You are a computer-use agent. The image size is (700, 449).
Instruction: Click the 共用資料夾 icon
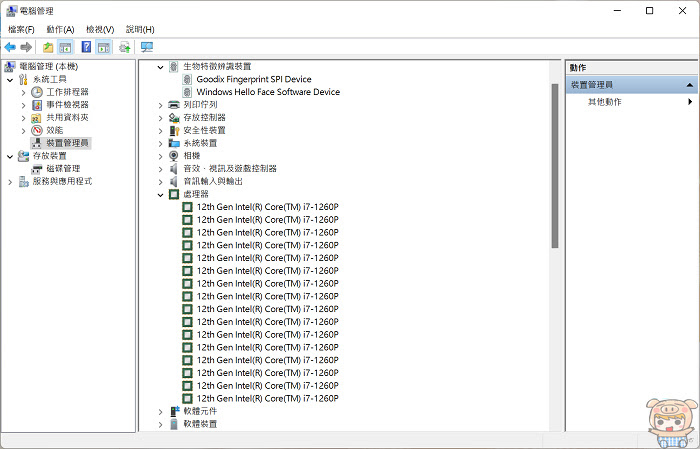click(37, 118)
